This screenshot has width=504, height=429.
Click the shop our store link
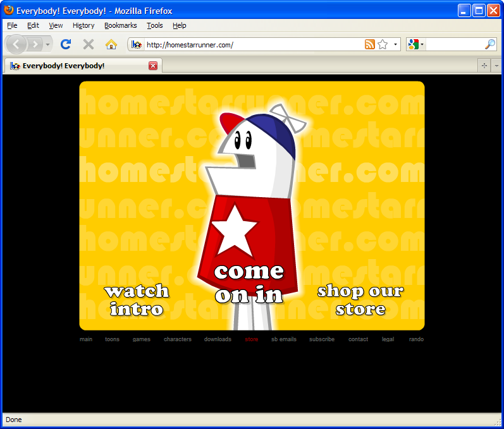click(360, 300)
